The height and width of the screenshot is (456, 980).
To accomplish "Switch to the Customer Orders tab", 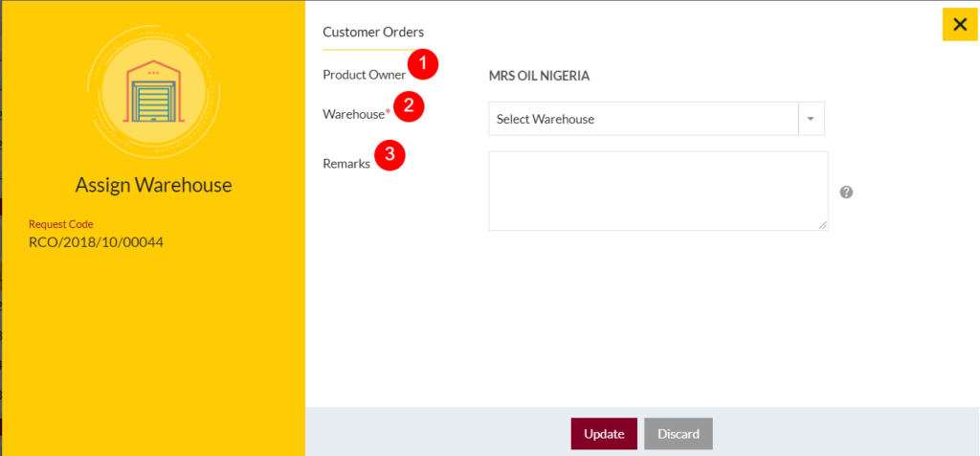I will click(373, 32).
